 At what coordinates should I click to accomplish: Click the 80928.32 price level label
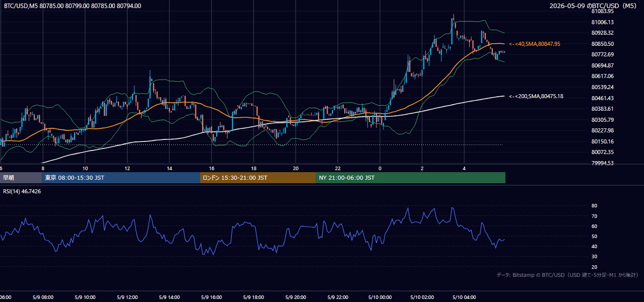602,33
